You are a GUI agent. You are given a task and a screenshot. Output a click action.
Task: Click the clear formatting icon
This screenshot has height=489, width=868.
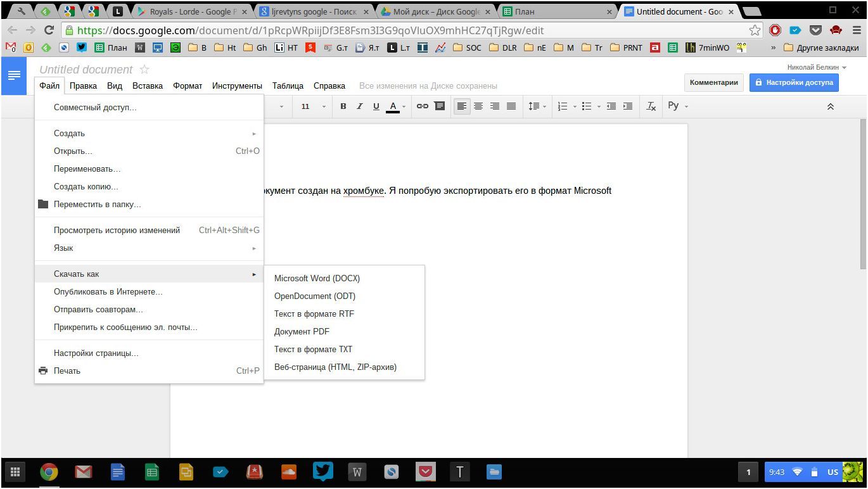[x=651, y=106]
